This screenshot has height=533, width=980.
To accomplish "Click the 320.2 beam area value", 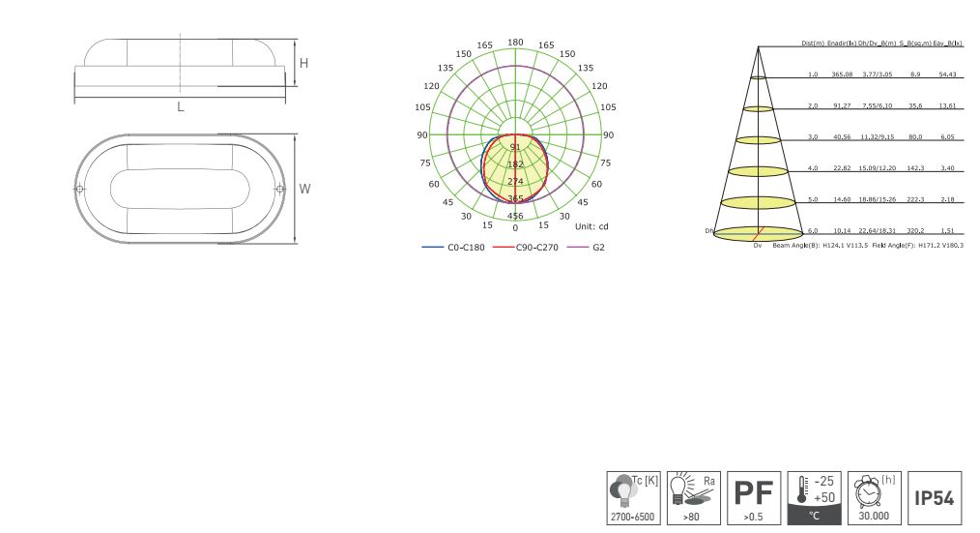I will coord(915,231).
